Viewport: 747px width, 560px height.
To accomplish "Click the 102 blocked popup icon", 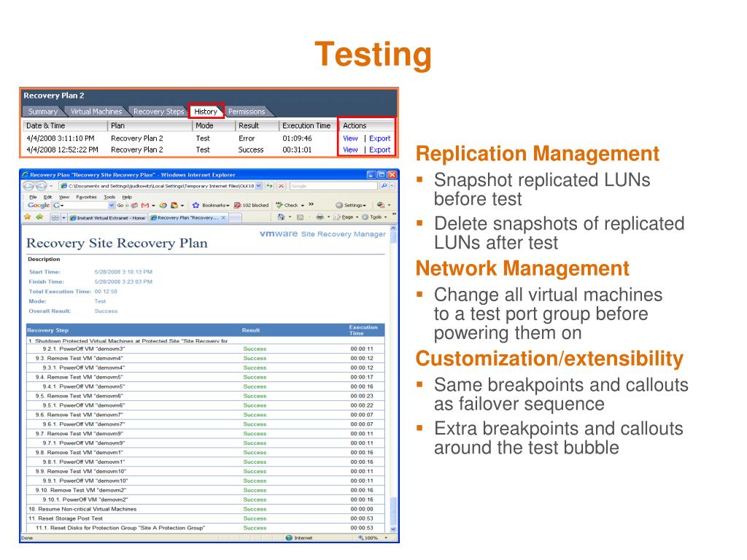I will [x=237, y=205].
